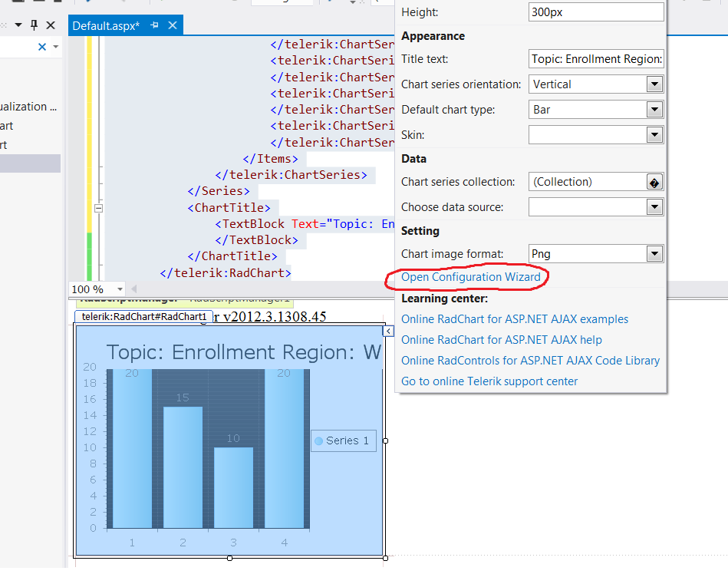Image resolution: width=728 pixels, height=574 pixels.
Task: Edit the Title text input field
Action: (596, 59)
